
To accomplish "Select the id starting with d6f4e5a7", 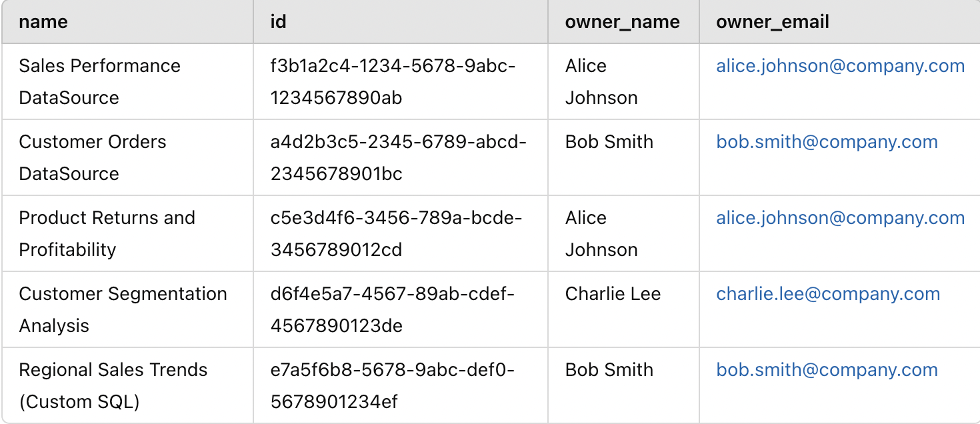I will point(393,309).
